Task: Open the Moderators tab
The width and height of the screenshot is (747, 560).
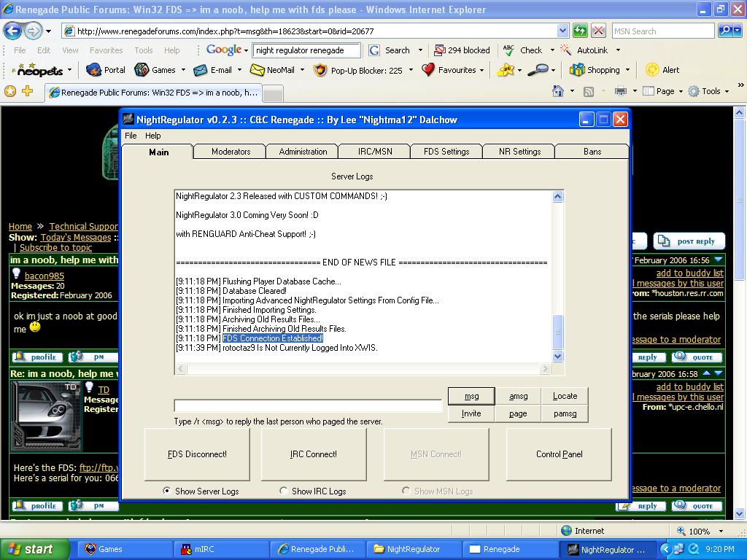Action: [x=231, y=152]
